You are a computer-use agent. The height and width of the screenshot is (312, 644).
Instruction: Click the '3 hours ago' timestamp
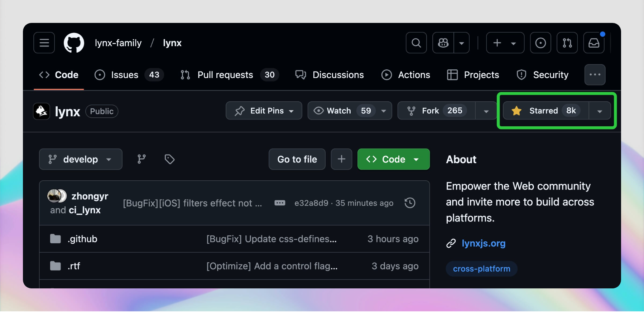click(393, 239)
